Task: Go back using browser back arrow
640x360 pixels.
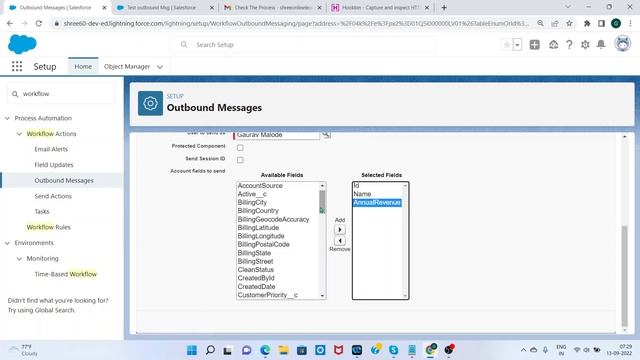Action: (10, 24)
